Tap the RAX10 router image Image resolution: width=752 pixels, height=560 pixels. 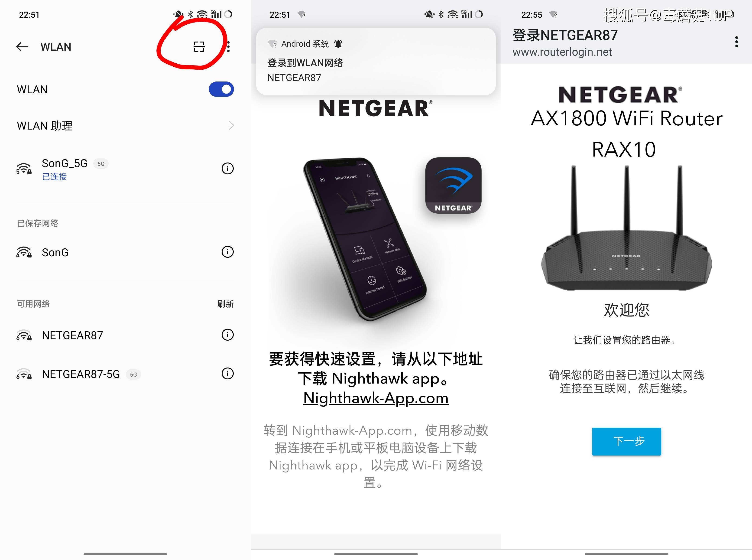(x=626, y=228)
